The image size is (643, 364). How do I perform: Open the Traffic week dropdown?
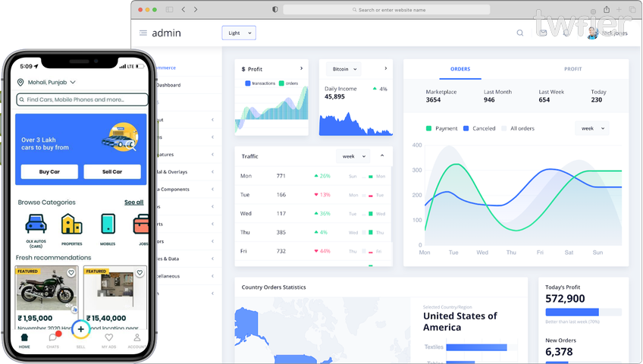click(x=353, y=156)
